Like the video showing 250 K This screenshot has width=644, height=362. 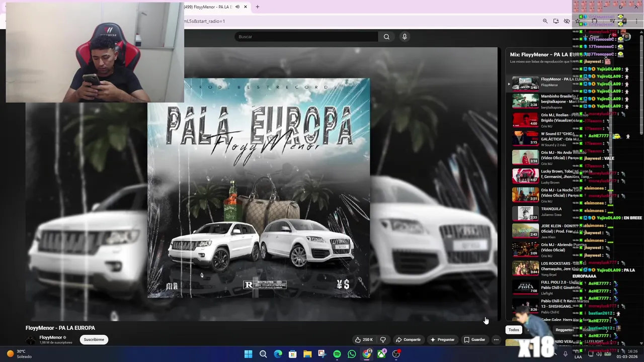tap(364, 340)
